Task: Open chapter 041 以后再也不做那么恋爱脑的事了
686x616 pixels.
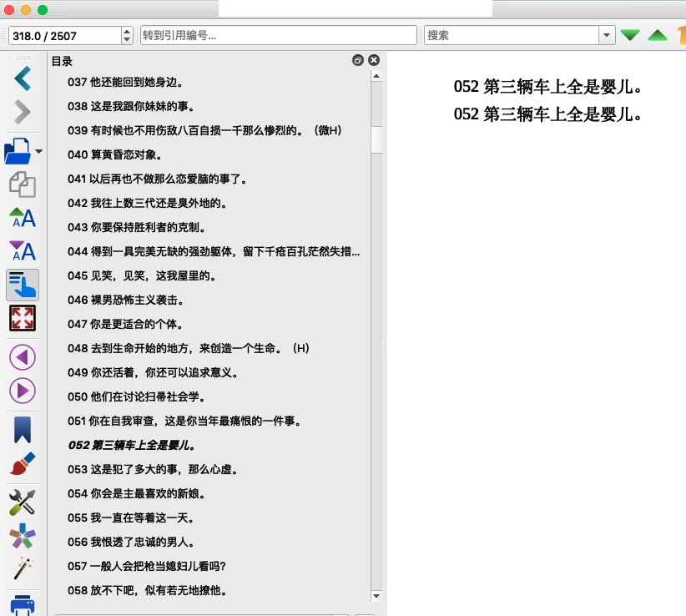Action: (158, 179)
